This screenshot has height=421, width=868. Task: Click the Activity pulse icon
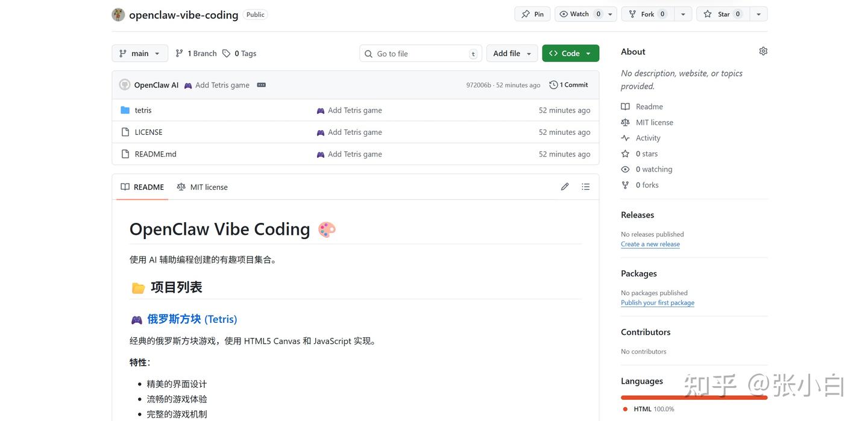pos(625,138)
